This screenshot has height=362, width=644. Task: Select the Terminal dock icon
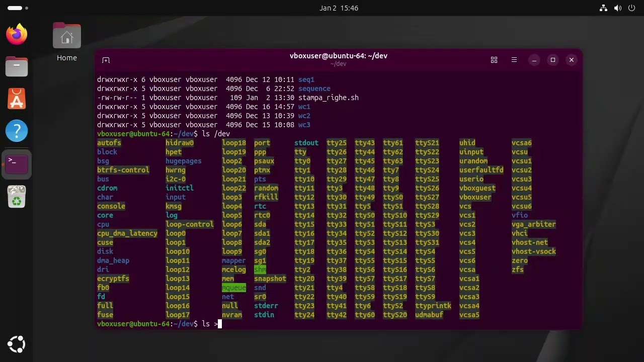point(17,164)
